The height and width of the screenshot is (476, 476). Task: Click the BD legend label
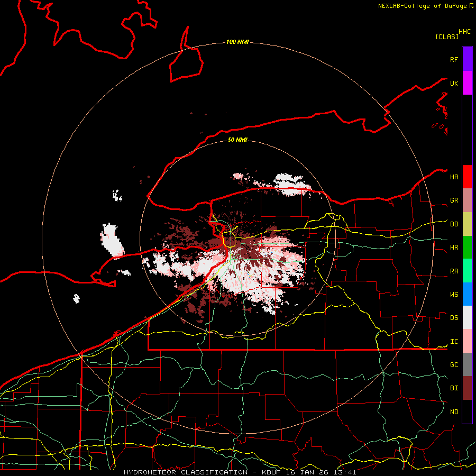(454, 224)
